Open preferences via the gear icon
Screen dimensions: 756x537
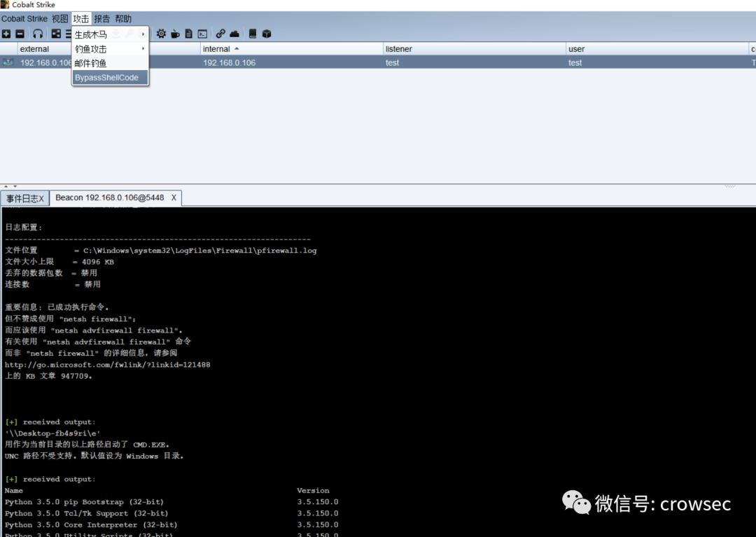pyautogui.click(x=161, y=33)
